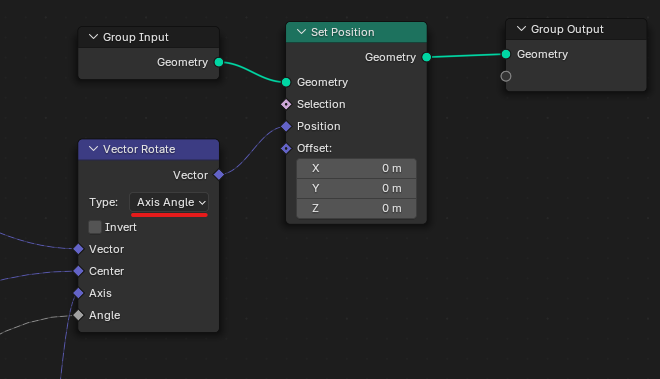This screenshot has height=379, width=660.
Task: Click the Axis input socket
Action: (x=79, y=293)
